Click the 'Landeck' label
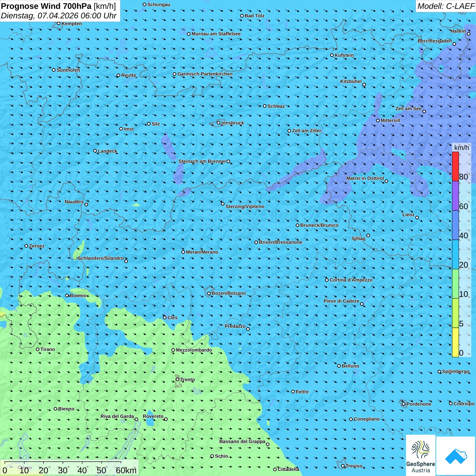This screenshot has height=476, width=476. tap(107, 151)
